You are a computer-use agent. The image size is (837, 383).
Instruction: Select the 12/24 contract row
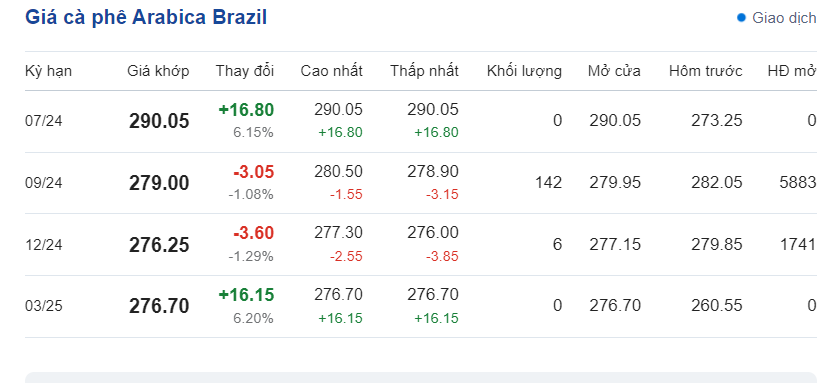pos(421,245)
